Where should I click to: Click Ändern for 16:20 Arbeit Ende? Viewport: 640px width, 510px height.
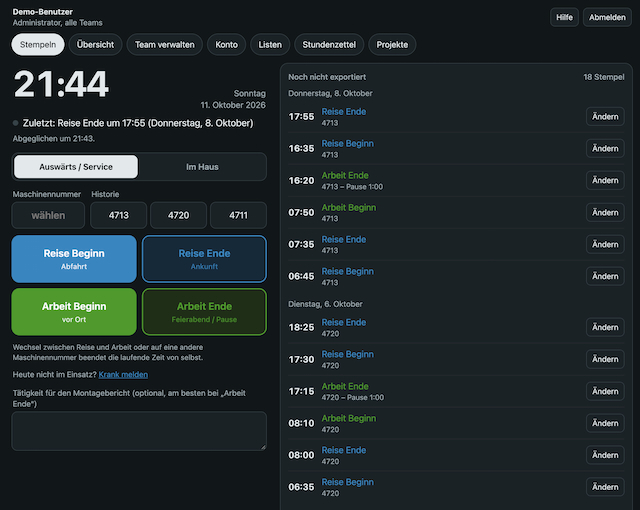[x=605, y=180]
